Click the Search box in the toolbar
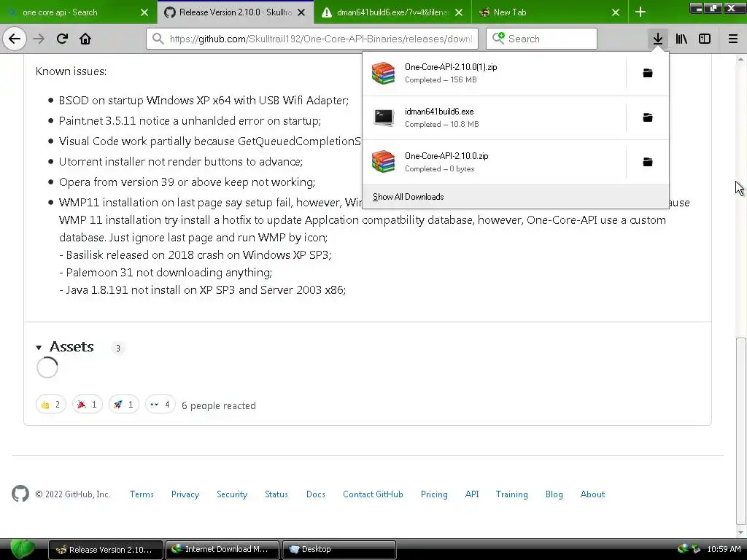Screen dimensions: 747x560 (x=541, y=39)
